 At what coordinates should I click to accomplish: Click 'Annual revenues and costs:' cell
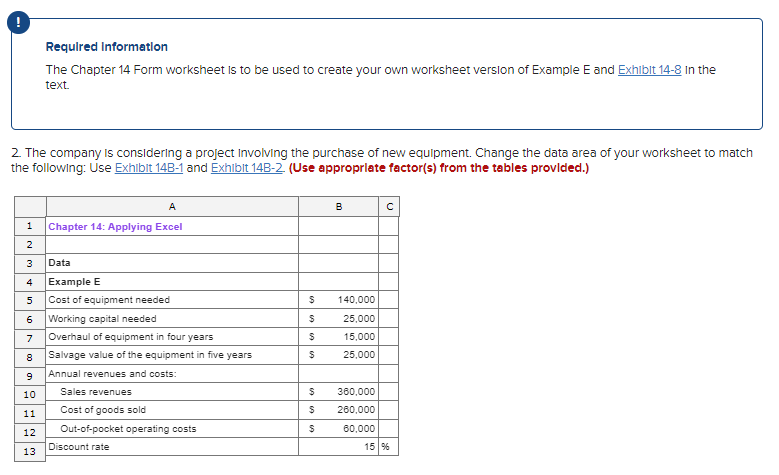coord(172,374)
